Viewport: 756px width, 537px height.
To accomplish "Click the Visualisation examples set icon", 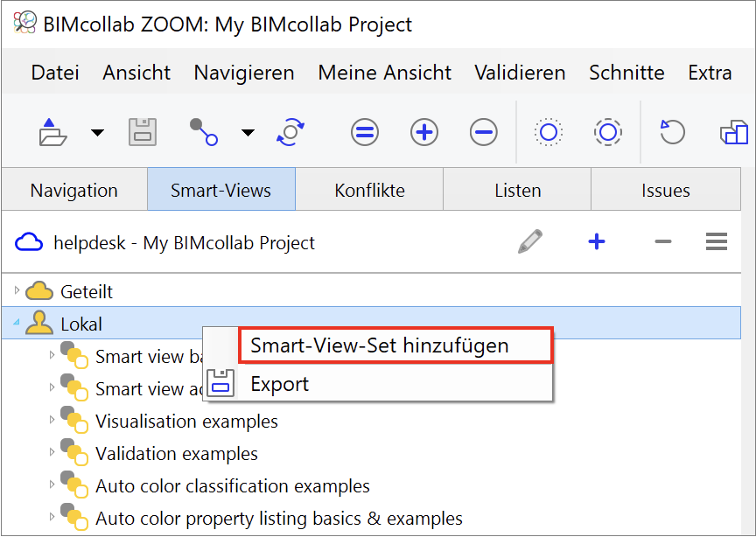I will 74,420.
